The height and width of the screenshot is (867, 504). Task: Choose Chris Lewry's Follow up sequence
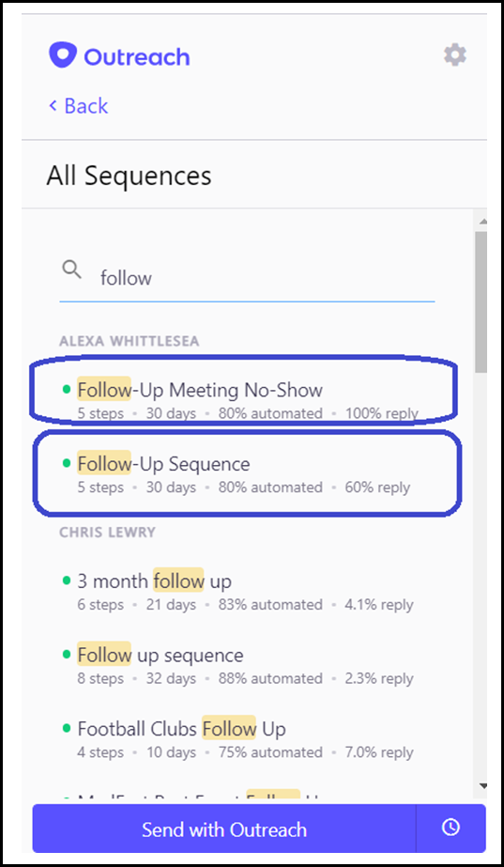pos(245,664)
